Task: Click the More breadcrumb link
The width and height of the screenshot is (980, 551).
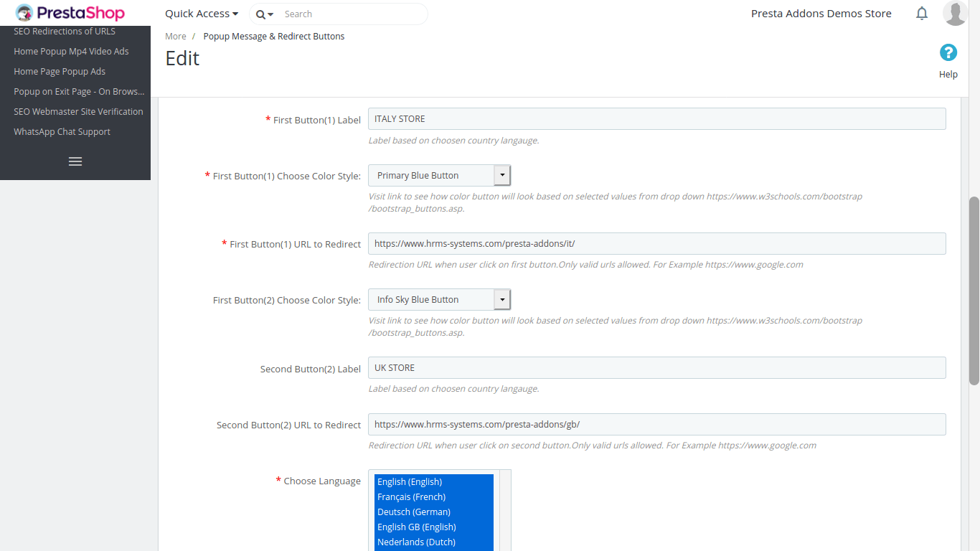Action: point(175,37)
